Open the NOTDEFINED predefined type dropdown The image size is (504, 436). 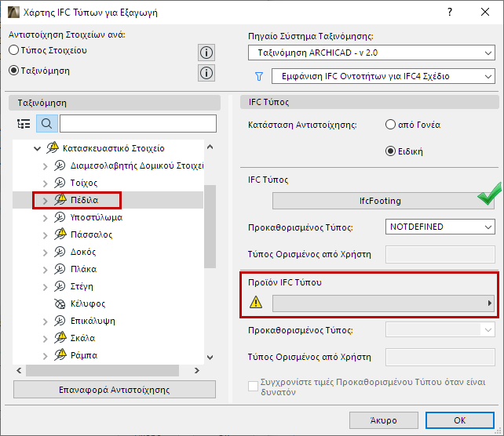pos(440,227)
